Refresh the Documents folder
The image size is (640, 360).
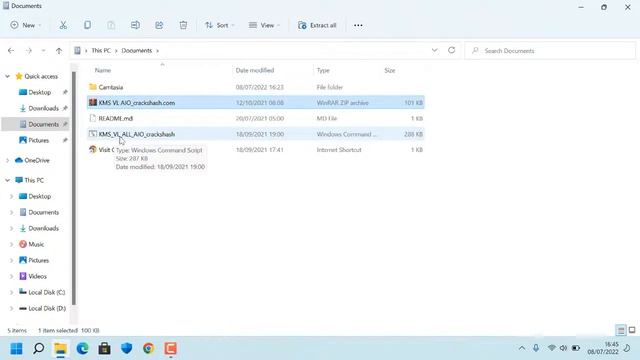[451, 50]
